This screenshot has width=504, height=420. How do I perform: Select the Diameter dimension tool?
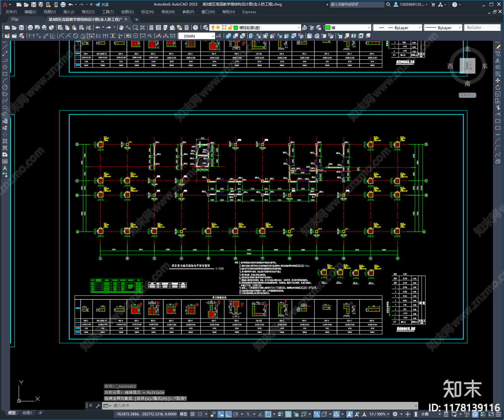click(76, 36)
